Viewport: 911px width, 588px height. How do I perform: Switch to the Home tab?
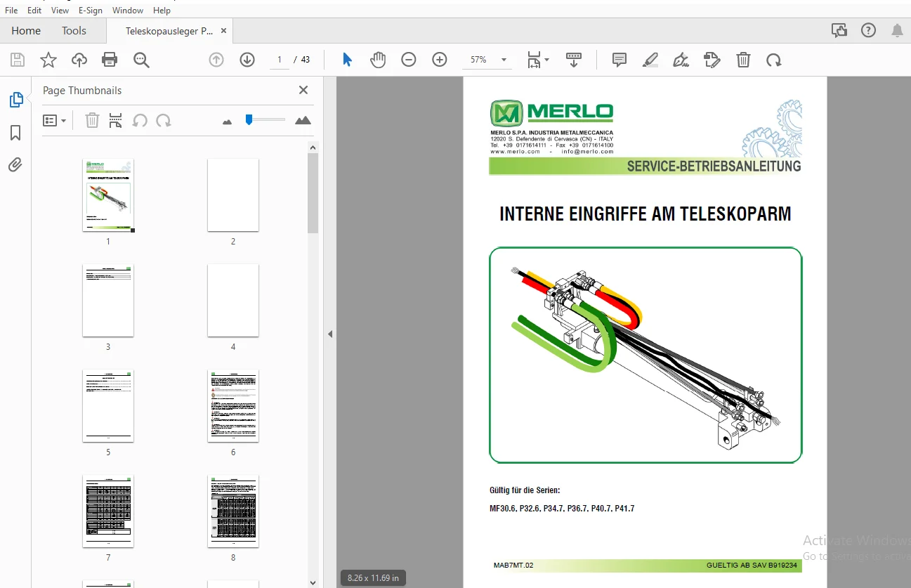click(x=26, y=31)
